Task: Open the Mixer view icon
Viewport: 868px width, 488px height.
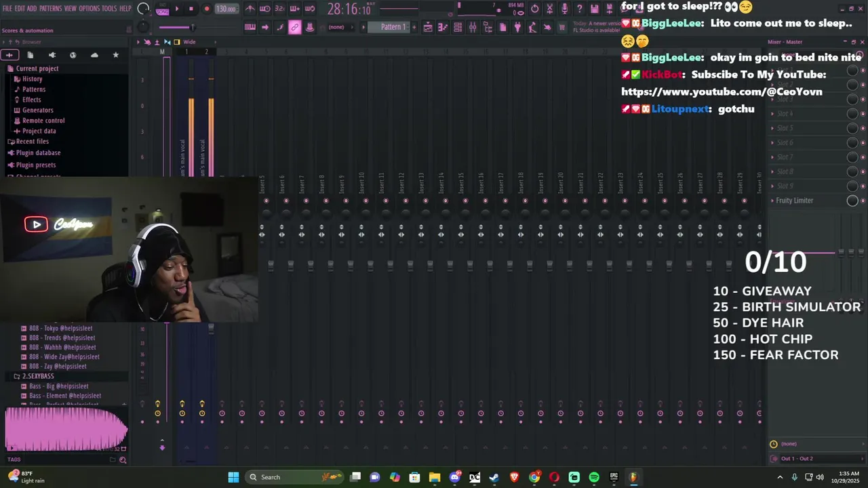Action: point(473,27)
